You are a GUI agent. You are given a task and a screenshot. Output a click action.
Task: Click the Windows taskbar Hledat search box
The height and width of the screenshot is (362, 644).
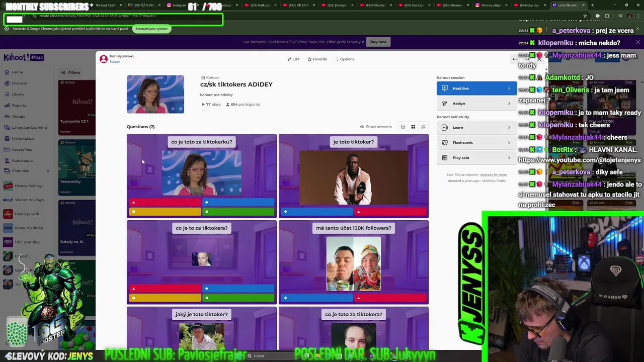pos(272,356)
